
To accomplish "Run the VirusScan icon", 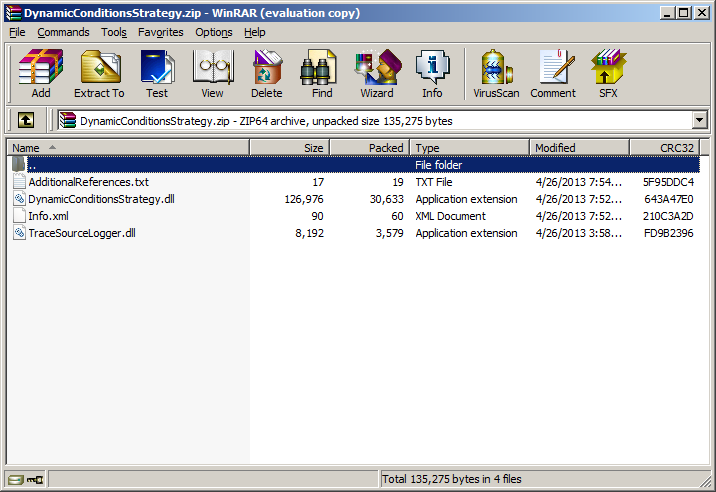I will (x=496, y=67).
